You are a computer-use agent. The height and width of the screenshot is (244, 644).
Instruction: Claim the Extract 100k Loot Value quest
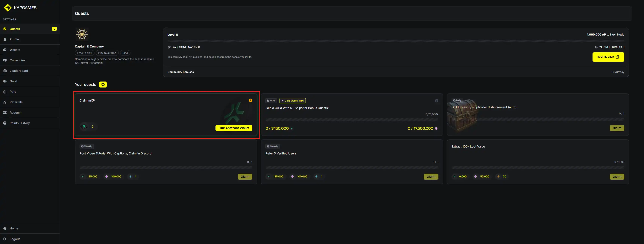(616, 177)
